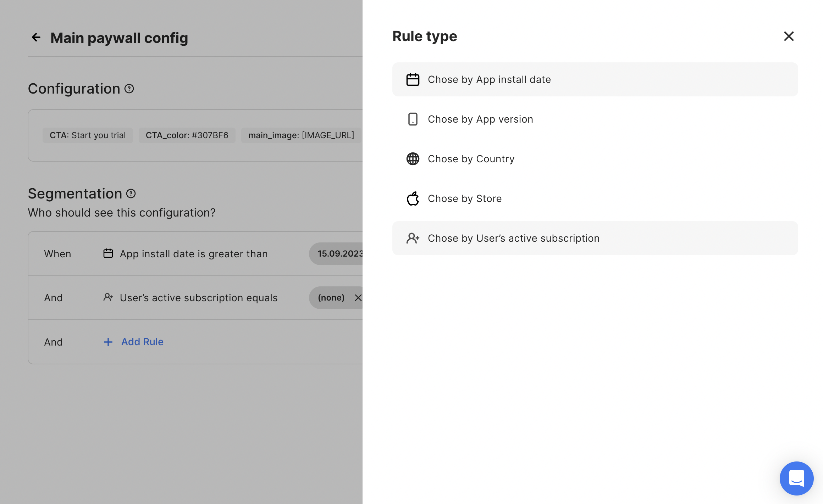
Task: Click the Configuration help question mark icon
Action: tap(129, 89)
